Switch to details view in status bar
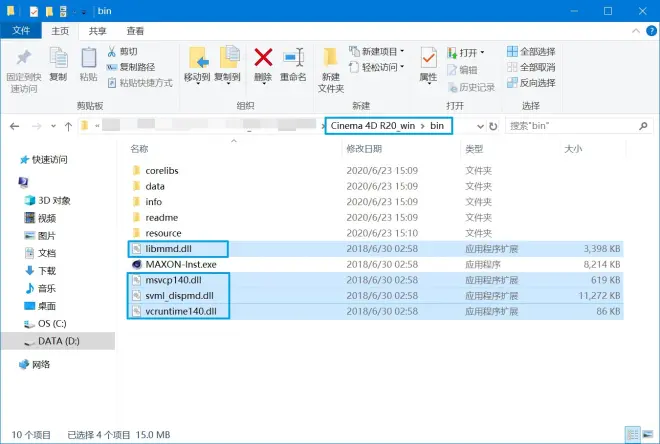 point(632,434)
